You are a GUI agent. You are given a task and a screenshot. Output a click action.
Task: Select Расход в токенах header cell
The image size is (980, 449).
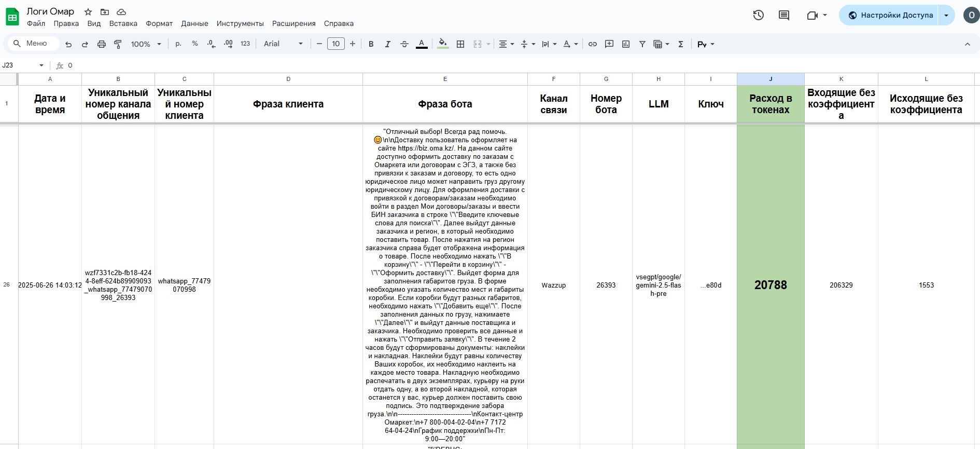pyautogui.click(x=771, y=104)
